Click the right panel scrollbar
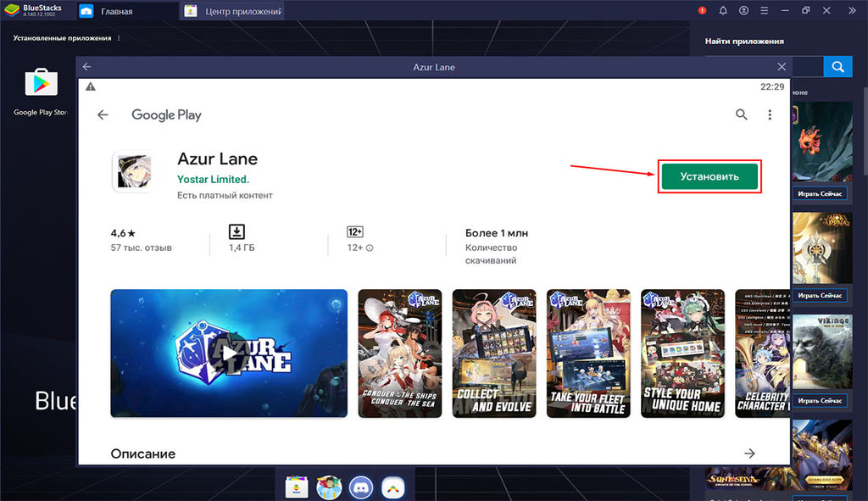Screen dimensions: 868x501 [865, 131]
